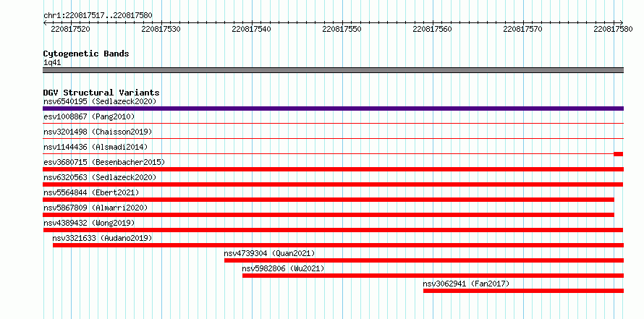Click the nsv3201498 (Chaisson2019) label
644x319 pixels.
click(x=98, y=132)
